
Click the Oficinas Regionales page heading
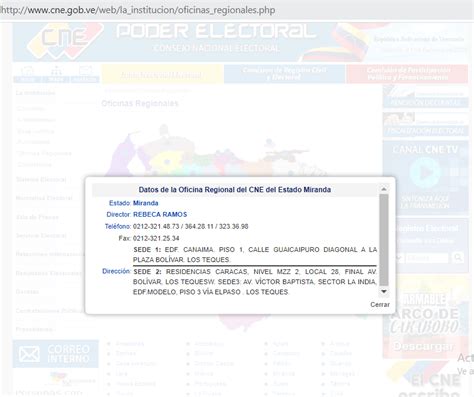click(140, 104)
